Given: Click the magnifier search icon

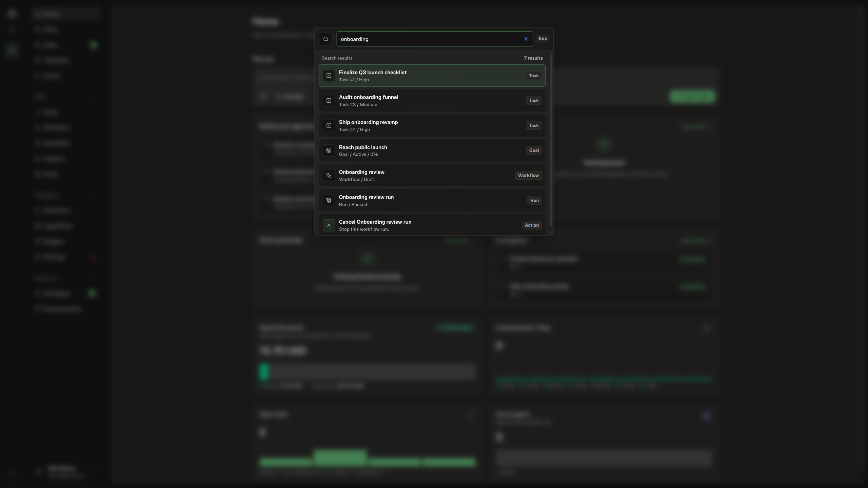Looking at the screenshot, I should [325, 39].
